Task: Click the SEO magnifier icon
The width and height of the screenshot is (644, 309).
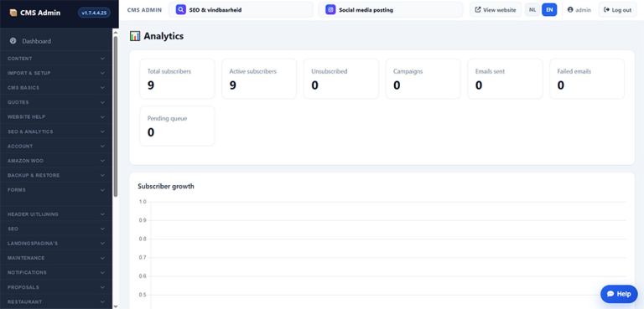Action: point(181,10)
